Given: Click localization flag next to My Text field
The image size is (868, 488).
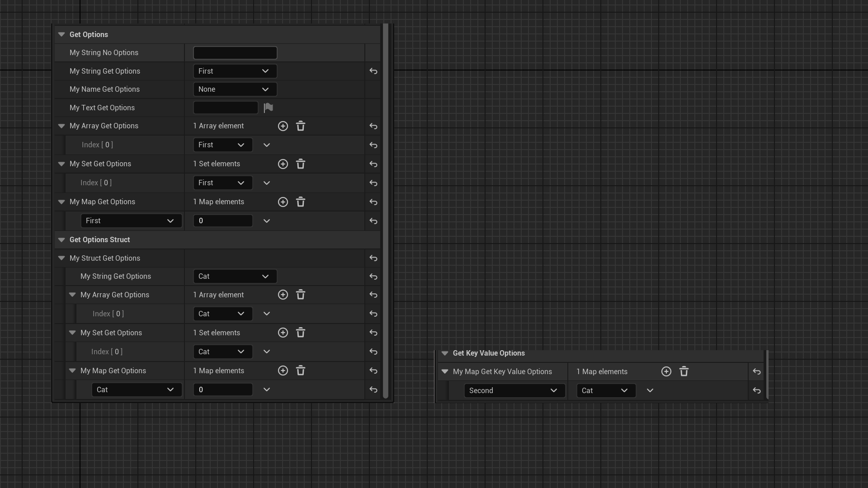Looking at the screenshot, I should pos(269,108).
